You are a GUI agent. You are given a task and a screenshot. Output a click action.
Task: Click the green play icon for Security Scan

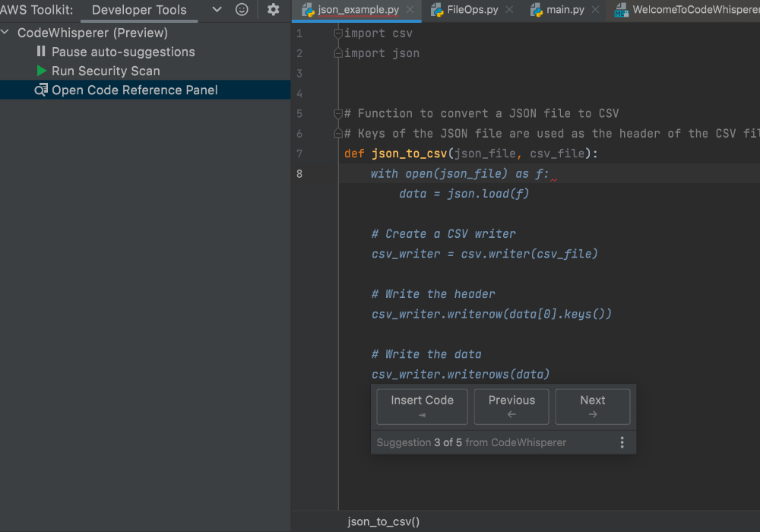(42, 71)
